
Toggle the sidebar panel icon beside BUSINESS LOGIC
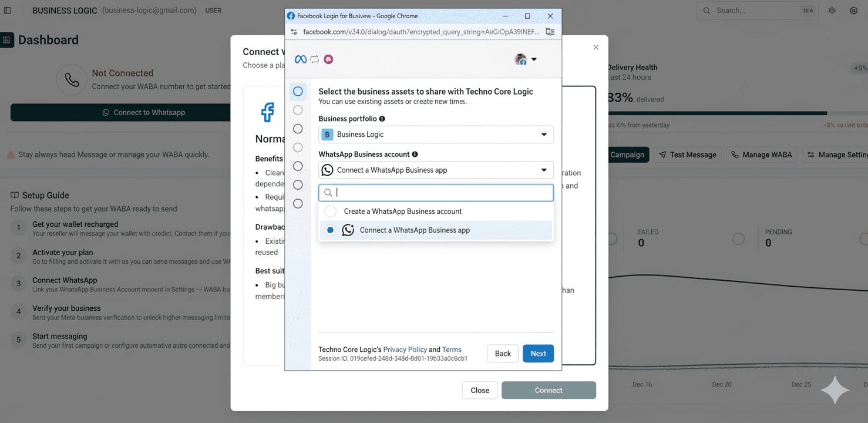tap(8, 11)
